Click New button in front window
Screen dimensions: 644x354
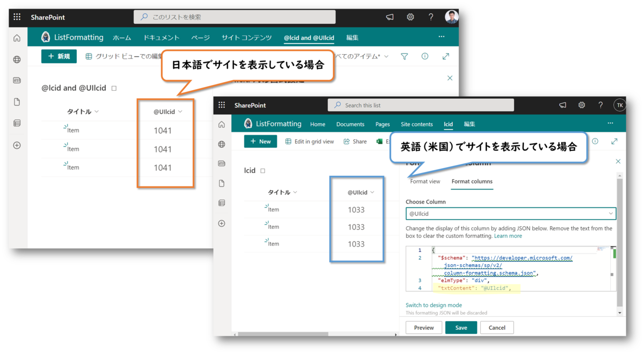point(260,141)
